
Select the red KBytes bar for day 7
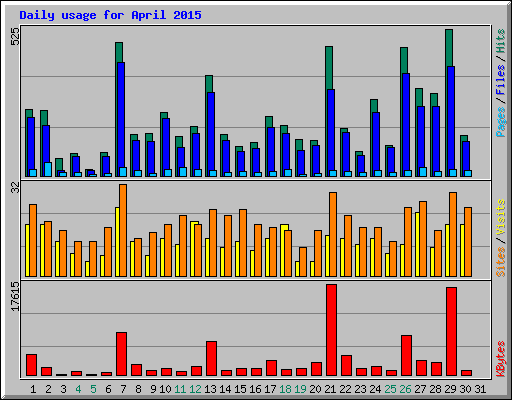pos(121,354)
